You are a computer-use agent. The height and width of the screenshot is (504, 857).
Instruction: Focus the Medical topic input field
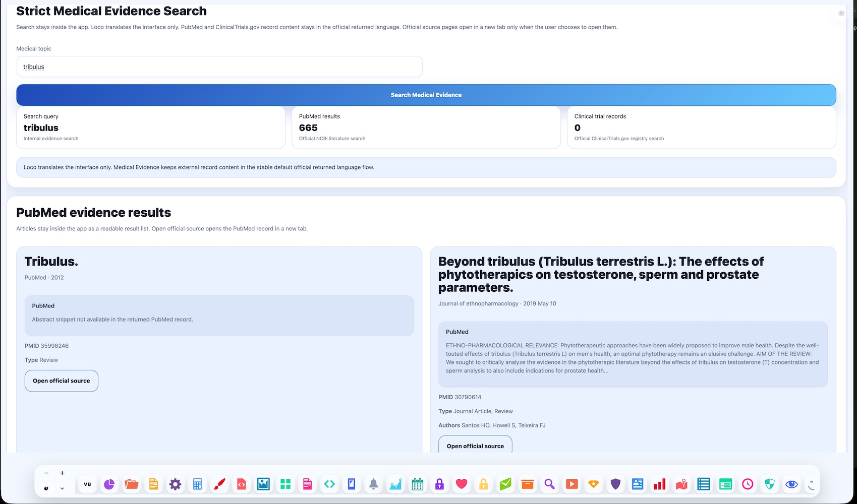tap(219, 67)
